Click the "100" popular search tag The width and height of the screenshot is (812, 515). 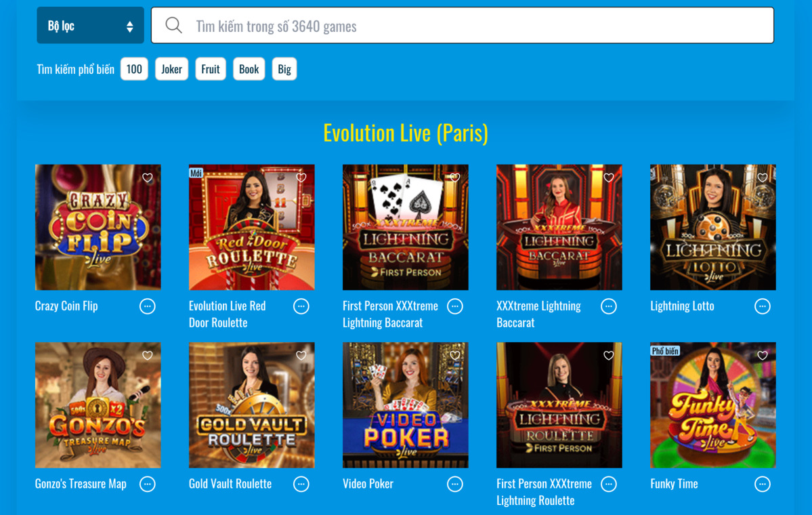pos(133,68)
